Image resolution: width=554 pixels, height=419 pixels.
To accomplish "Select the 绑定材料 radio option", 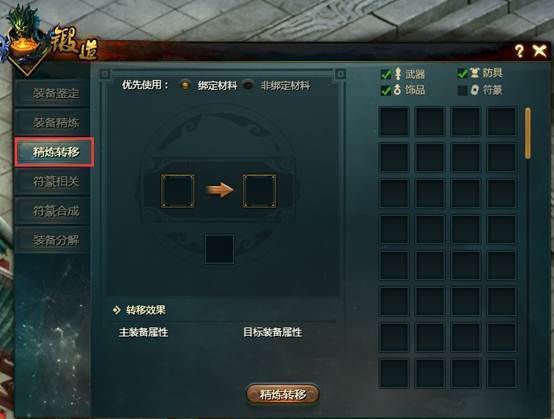I will point(185,85).
